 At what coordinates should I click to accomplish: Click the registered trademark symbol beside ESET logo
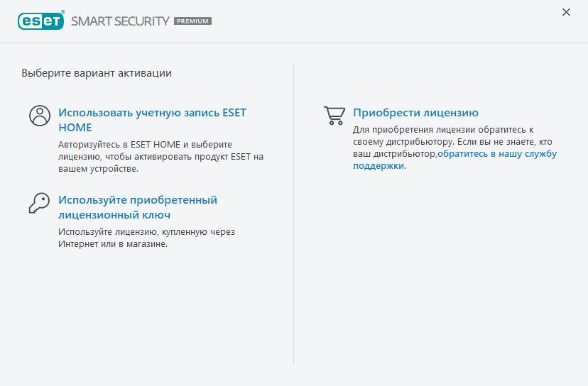pos(64,12)
